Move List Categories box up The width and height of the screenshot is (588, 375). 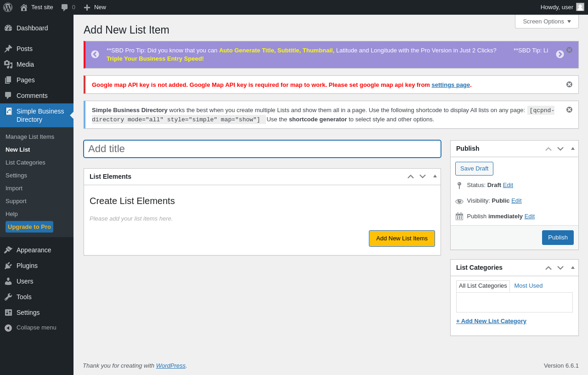pos(548,268)
